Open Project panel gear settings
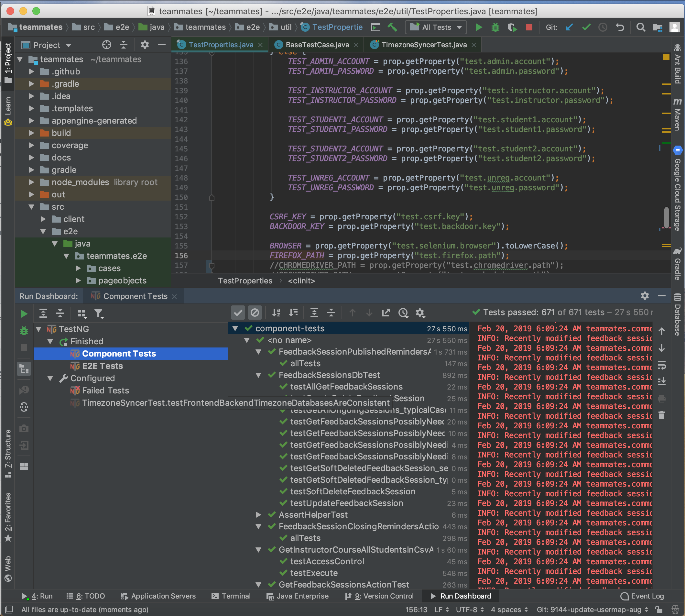Image resolution: width=685 pixels, height=616 pixels. [x=145, y=45]
